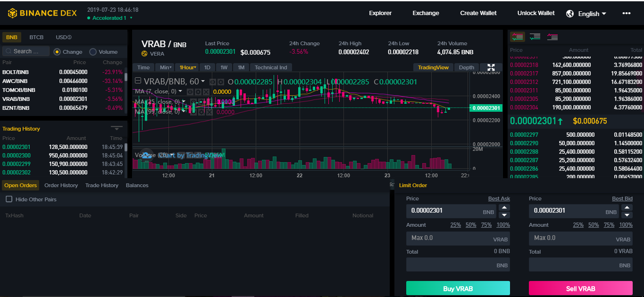Set buy amount to 50%
This screenshot has height=297, width=644.
471,225
